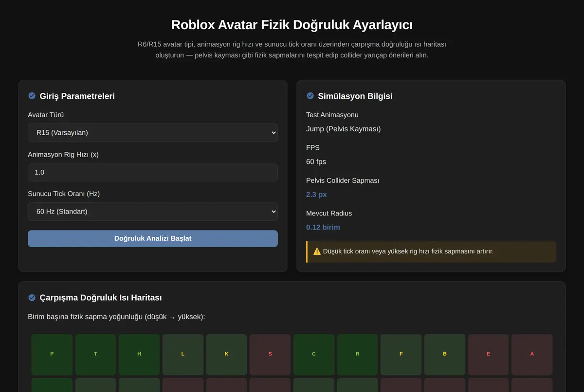Select the heatmap cell labeled B
Screen dimensions: 584x392
pos(445,354)
